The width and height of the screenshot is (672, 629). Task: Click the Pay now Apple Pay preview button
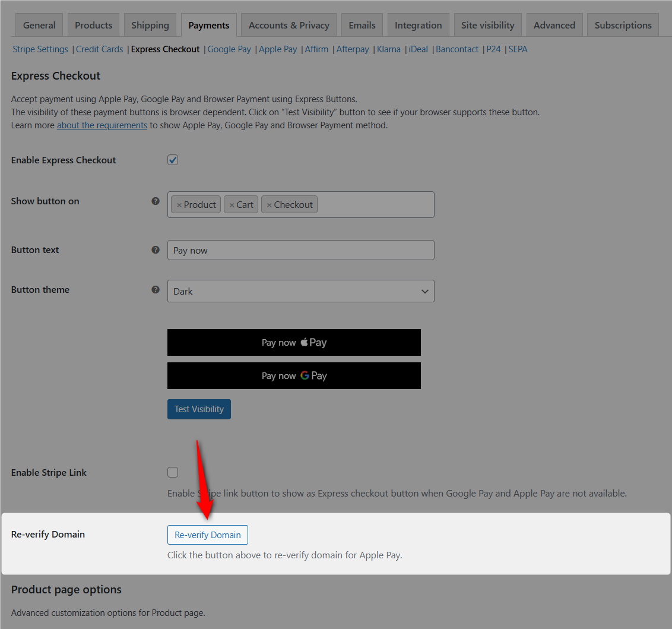point(294,343)
